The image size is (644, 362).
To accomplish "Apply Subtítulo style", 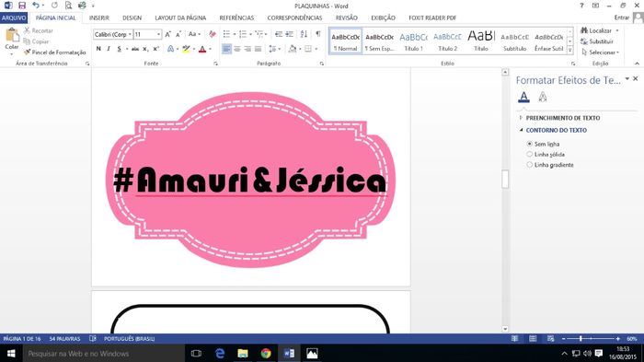I will click(514, 41).
